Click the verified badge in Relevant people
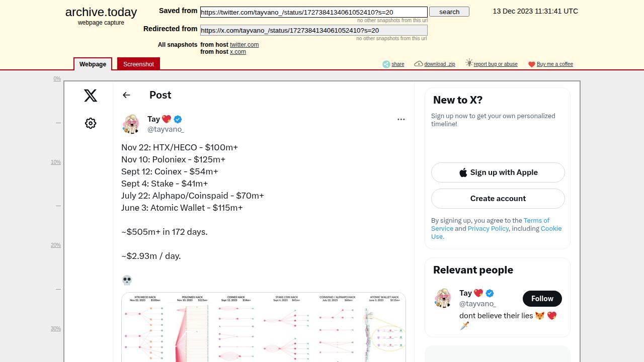This screenshot has height=362, width=644. point(490,293)
